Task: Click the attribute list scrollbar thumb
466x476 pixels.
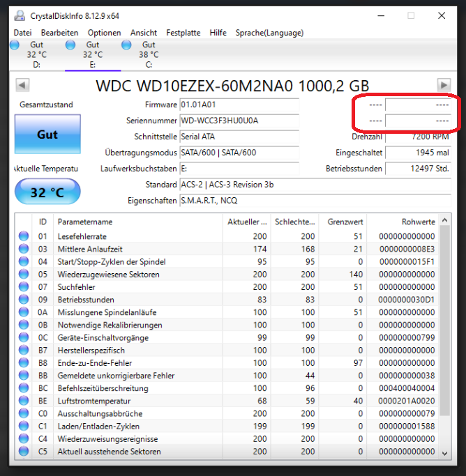Action: click(445, 321)
